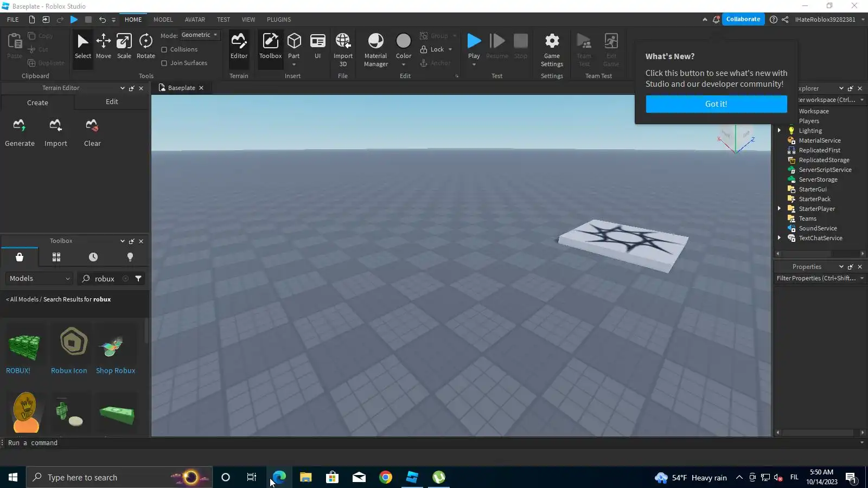This screenshot has width=868, height=488.
Task: Activate the Rotate tool
Action: [x=146, y=47]
